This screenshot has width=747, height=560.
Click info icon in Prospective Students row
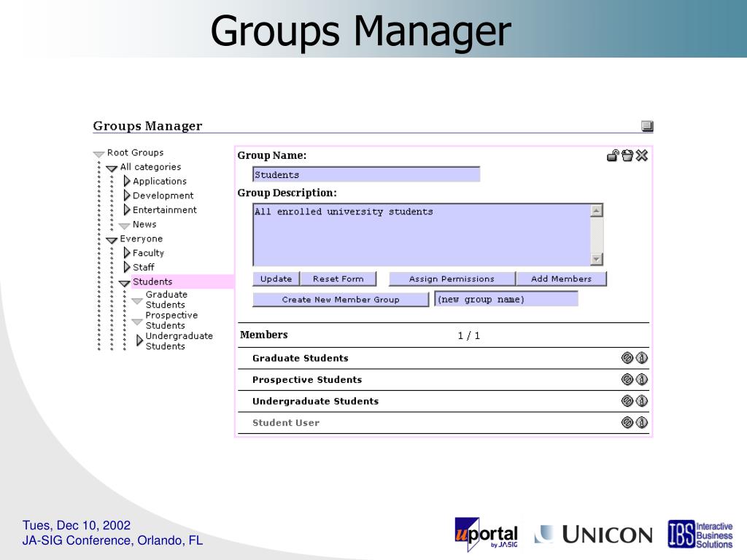[x=642, y=379]
